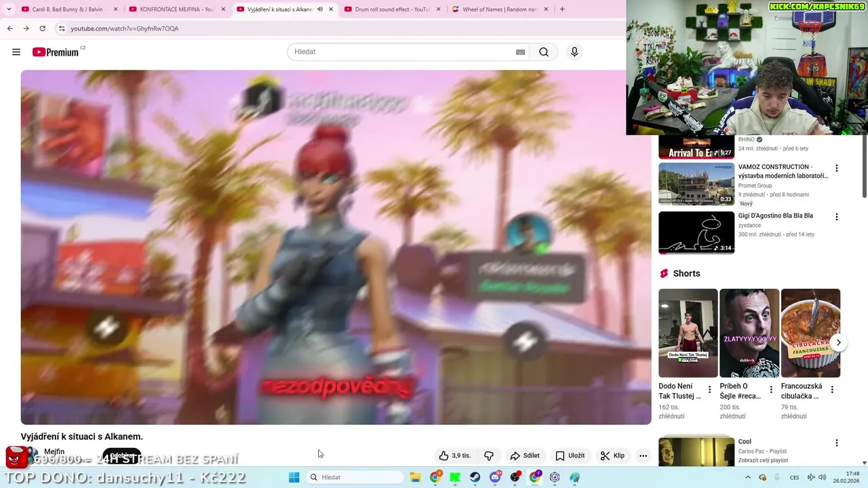Open the Cool playlist thumbnail
Image resolution: width=868 pixels, height=488 pixels.
pyautogui.click(x=696, y=451)
